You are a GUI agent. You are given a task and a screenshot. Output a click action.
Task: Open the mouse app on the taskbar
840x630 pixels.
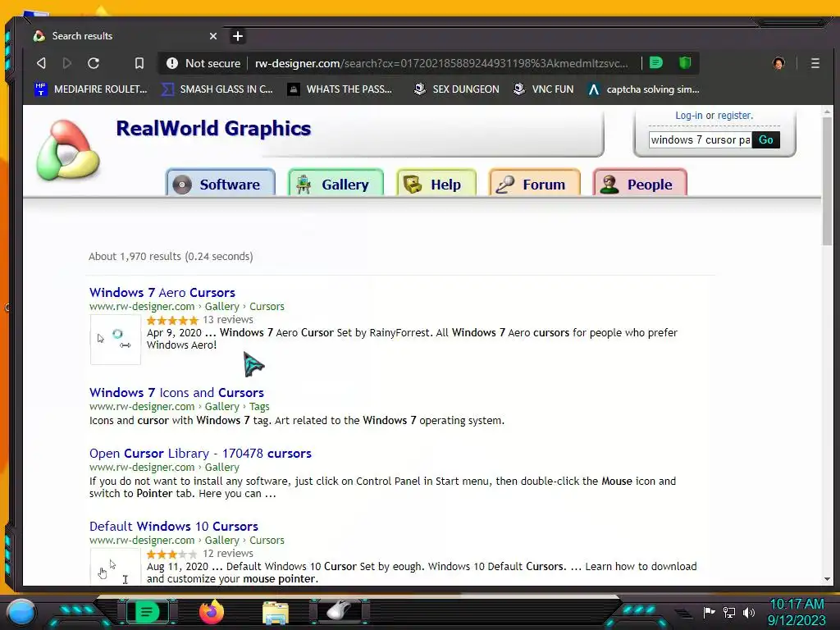[339, 610]
